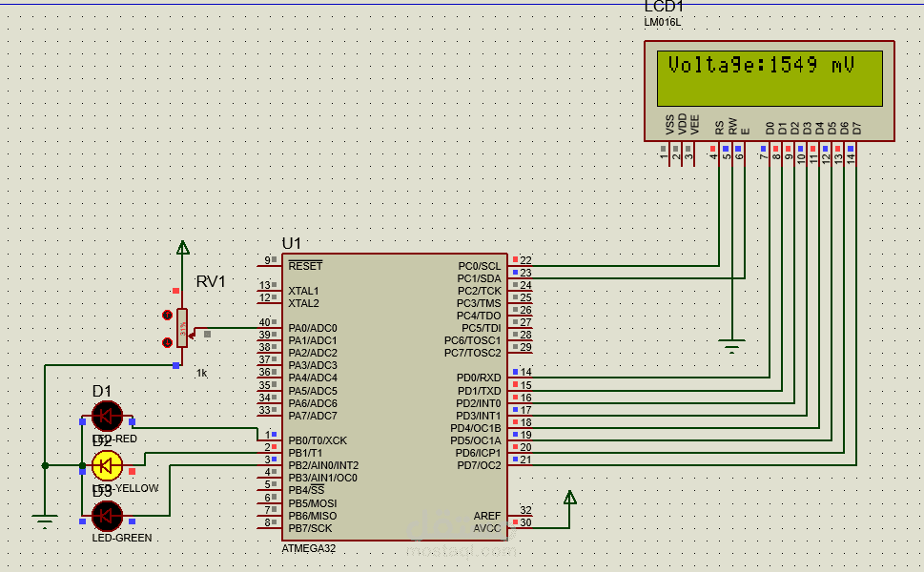
Task: Click pin number 40 on the ATMEGA32
Action: 264,322
